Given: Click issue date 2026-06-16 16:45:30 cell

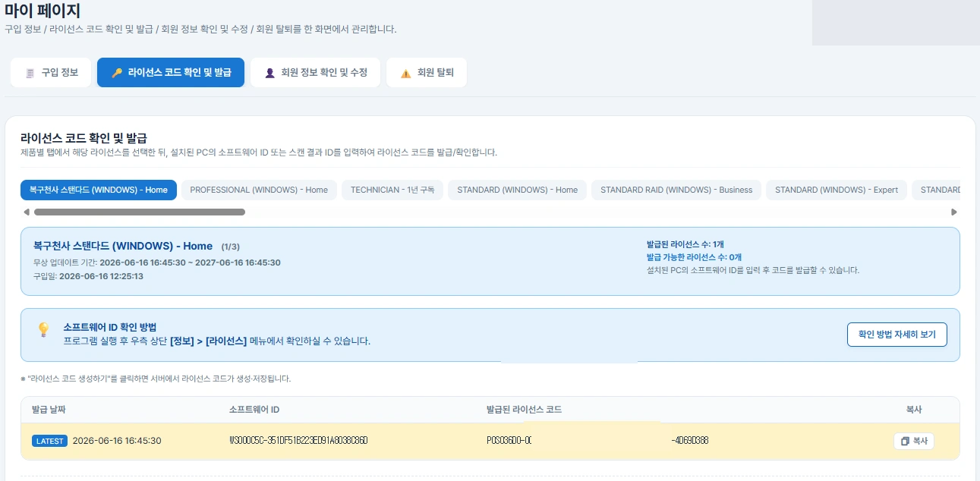Looking at the screenshot, I should coord(117,441).
